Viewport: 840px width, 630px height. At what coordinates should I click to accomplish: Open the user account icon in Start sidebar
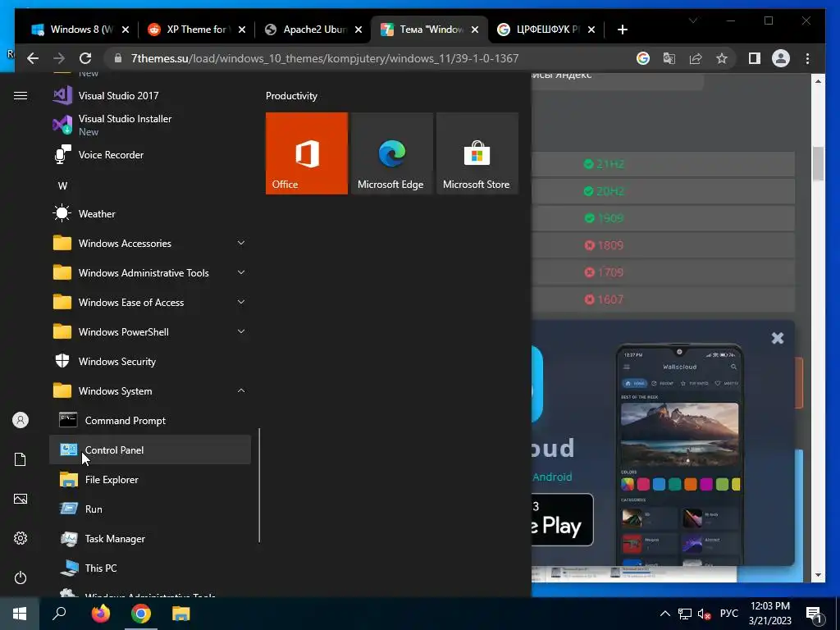coord(21,420)
